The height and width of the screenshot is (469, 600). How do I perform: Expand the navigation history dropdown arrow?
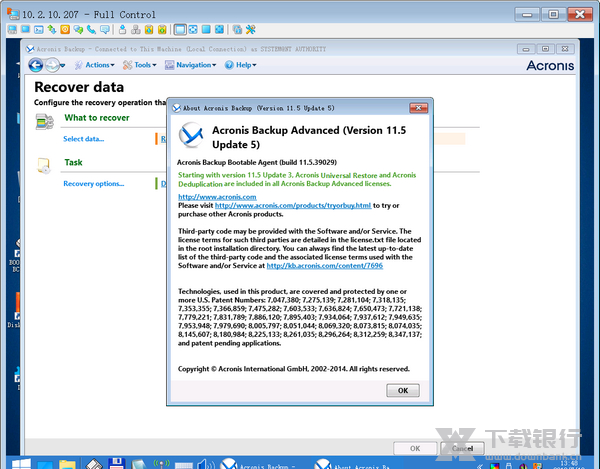coord(62,65)
